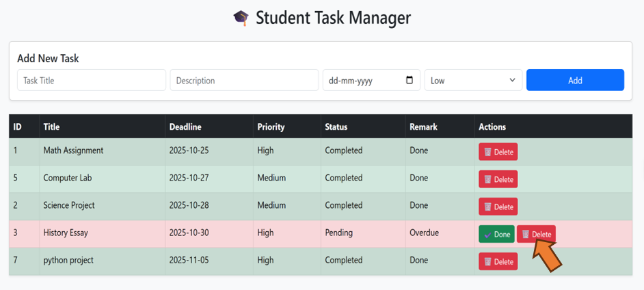Click the Completed status for Math Assignment
This screenshot has height=290, width=644.
[364, 150]
